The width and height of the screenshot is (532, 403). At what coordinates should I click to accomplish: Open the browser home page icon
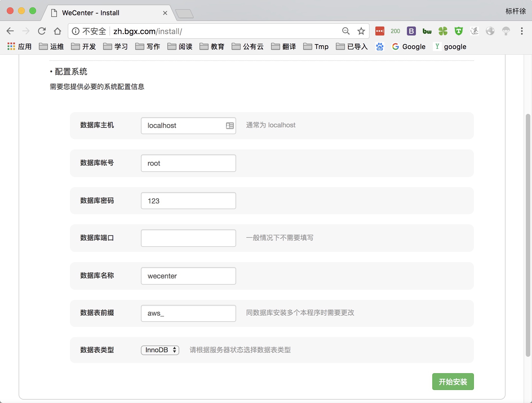pyautogui.click(x=57, y=31)
